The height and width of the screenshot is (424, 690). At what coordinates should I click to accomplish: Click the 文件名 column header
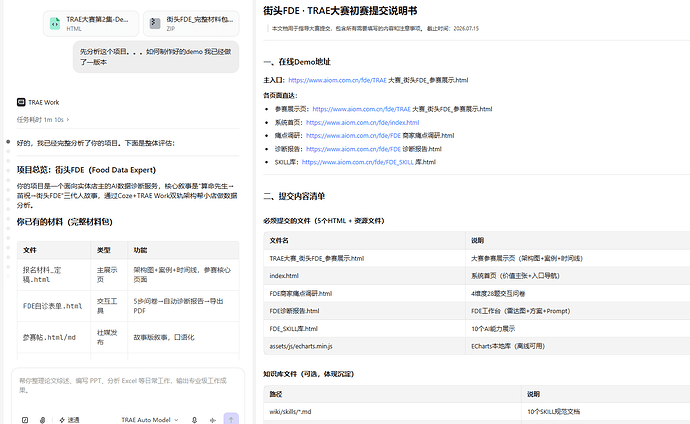point(364,241)
